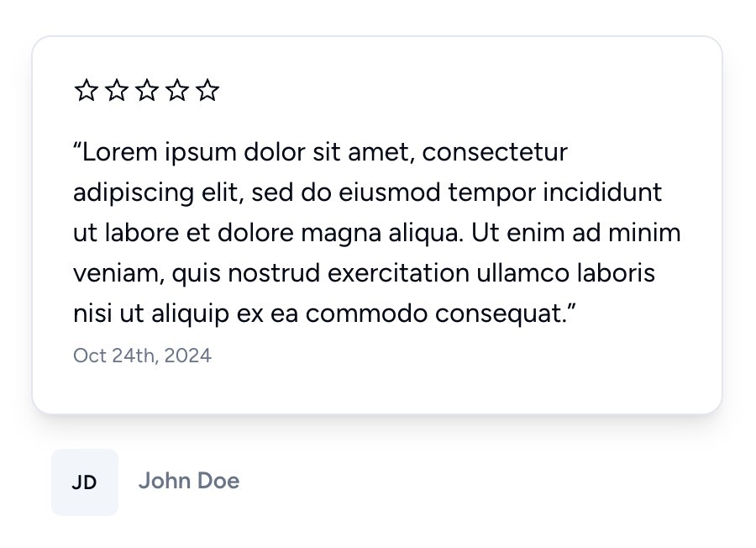Select the middle star icon
Viewport: 756px width, 548px height.
147,90
